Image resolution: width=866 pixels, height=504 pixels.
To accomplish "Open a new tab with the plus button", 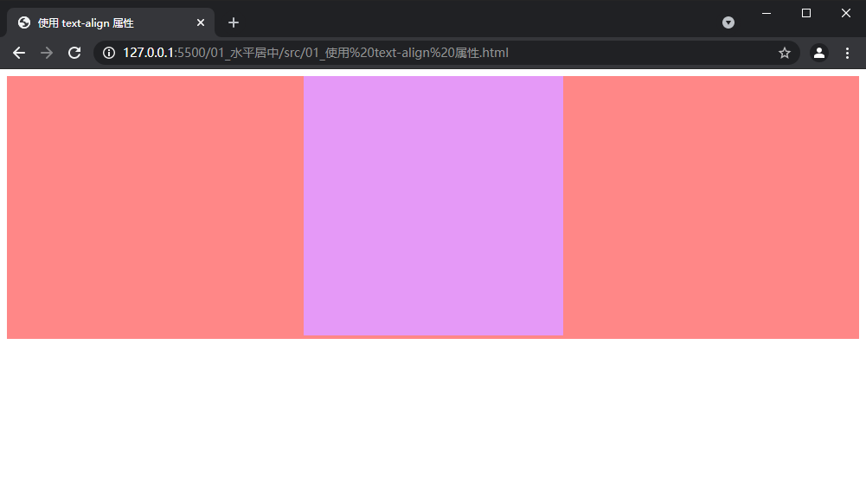I will point(233,22).
